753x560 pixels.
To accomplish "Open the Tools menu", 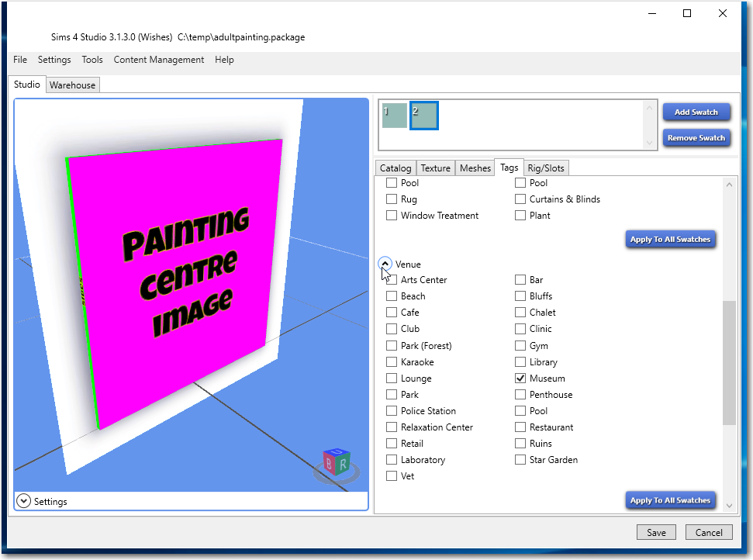I will point(92,60).
